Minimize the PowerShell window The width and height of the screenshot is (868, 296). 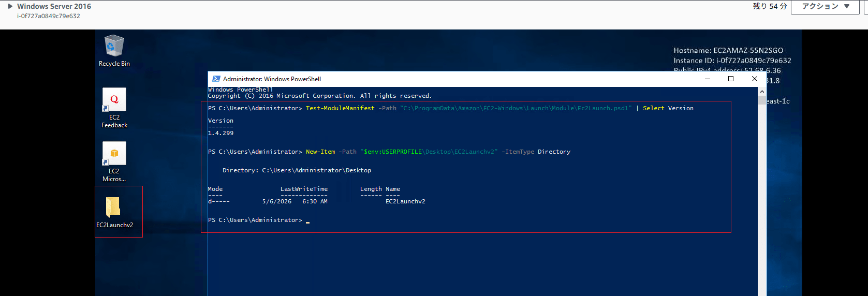(708, 79)
